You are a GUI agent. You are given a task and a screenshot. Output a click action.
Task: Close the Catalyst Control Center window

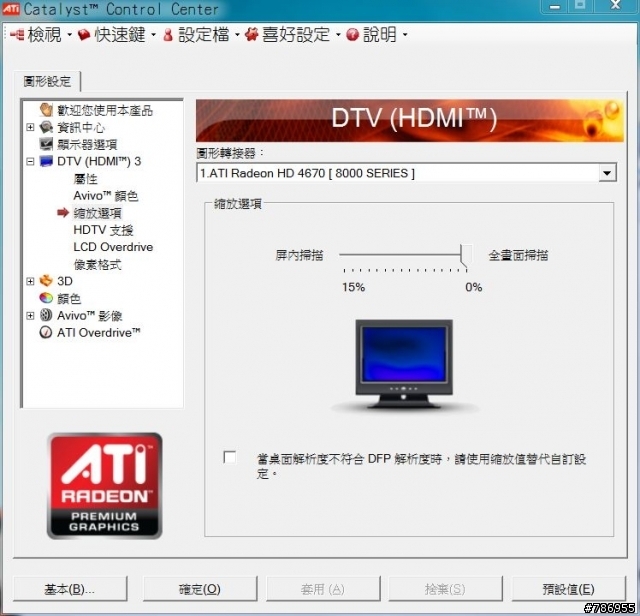[615, 6]
